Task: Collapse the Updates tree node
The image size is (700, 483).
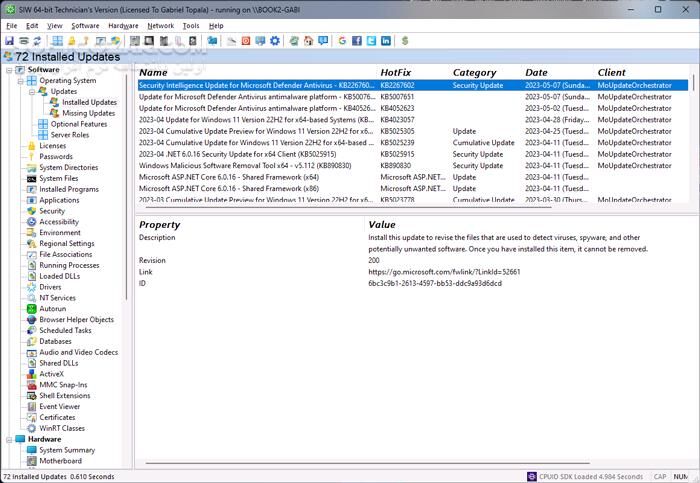Action: pyautogui.click(x=32, y=92)
